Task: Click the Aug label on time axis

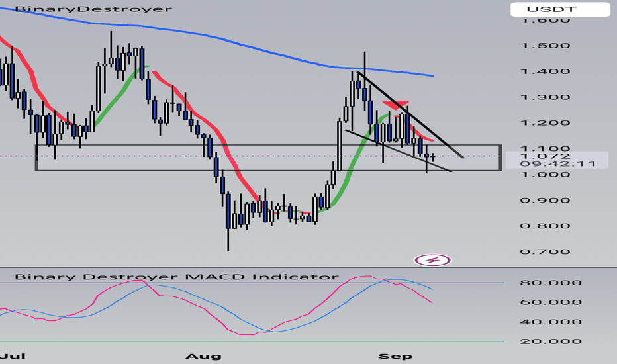Action: click(x=203, y=357)
